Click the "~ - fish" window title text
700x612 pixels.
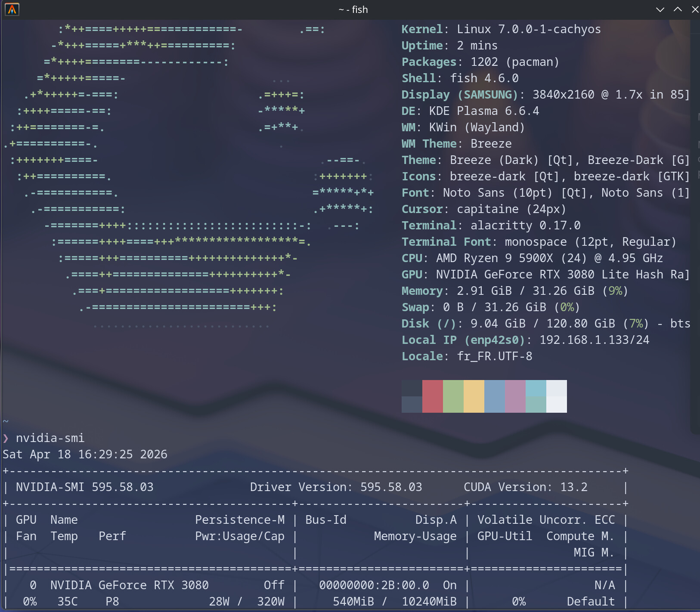coord(353,9)
